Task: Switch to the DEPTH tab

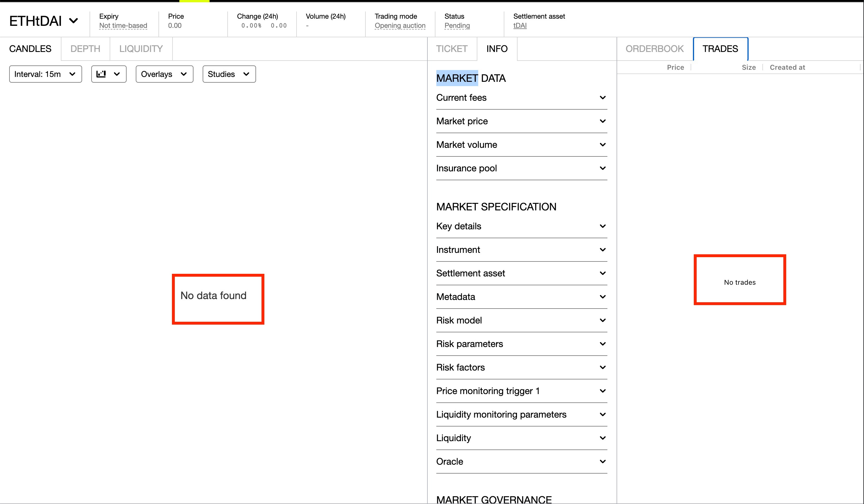Action: pyautogui.click(x=85, y=48)
